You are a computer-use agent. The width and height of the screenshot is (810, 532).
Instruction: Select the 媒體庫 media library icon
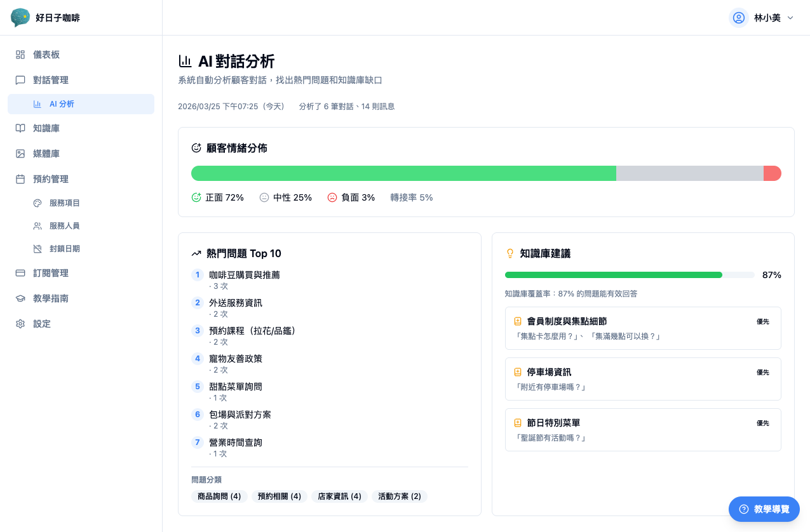coord(20,153)
